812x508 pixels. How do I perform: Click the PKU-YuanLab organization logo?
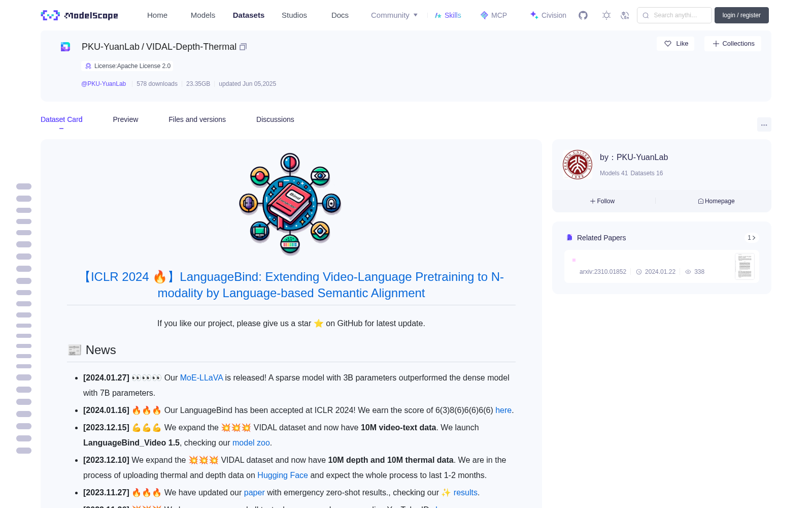pos(578,165)
